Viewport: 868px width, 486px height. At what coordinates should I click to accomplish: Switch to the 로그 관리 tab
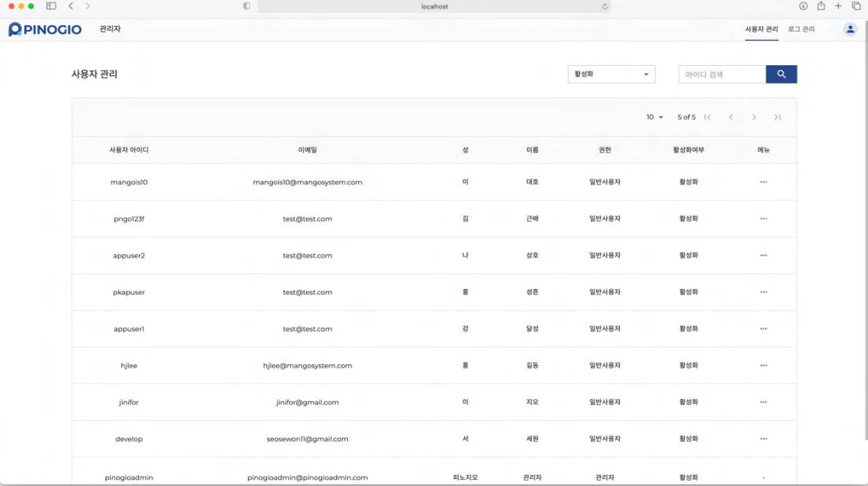point(801,29)
